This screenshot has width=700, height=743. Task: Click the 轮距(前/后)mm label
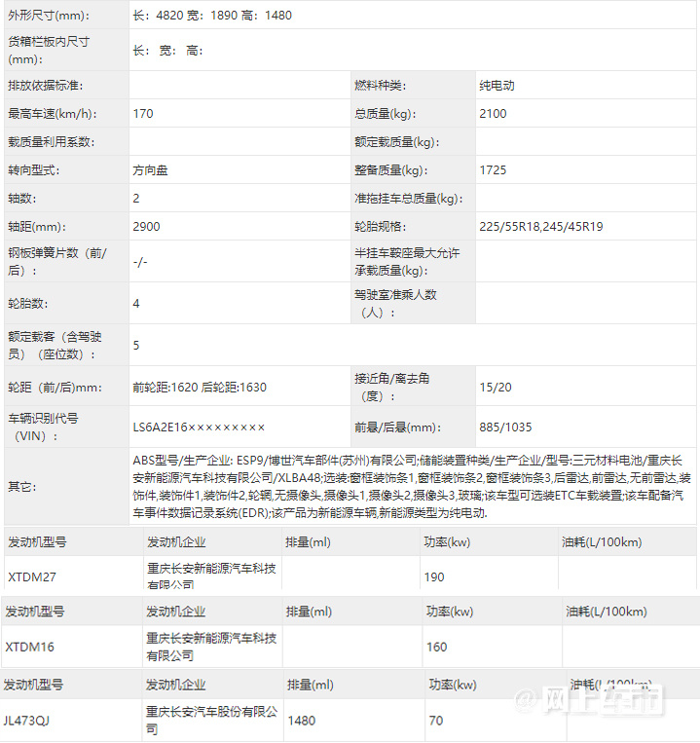(55, 388)
